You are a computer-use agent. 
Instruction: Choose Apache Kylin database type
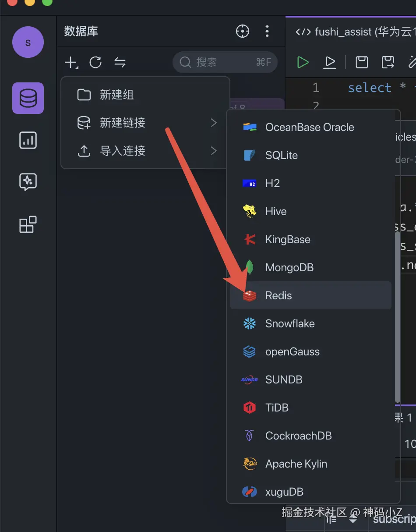tap(311, 464)
